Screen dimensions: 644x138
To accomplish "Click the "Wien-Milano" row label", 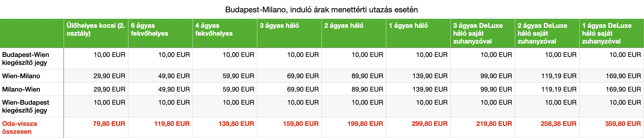I will [21, 76].
